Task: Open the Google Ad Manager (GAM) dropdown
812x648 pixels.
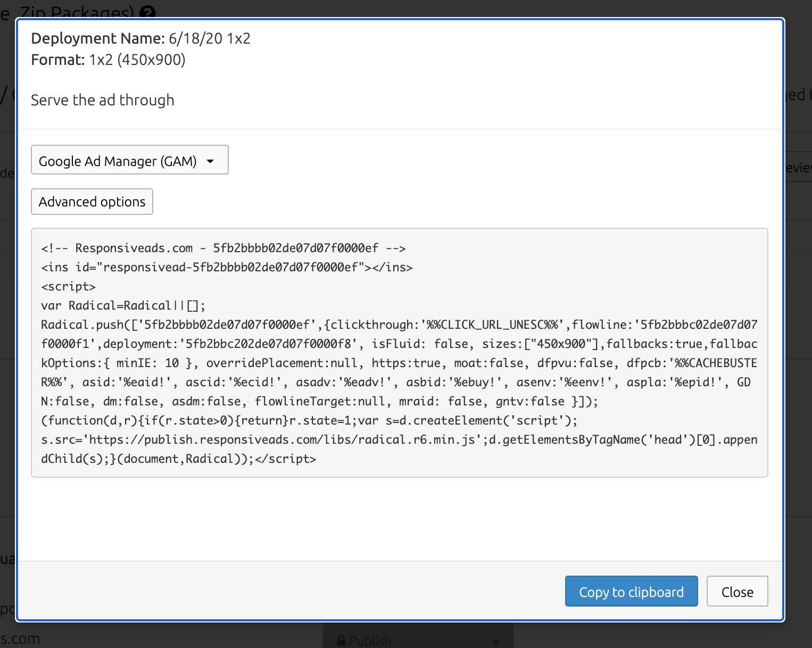Action: click(x=130, y=160)
